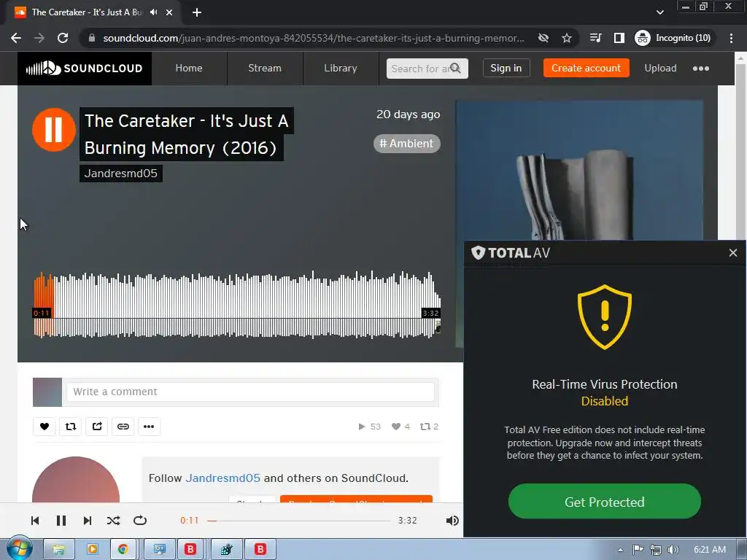View the 53 plays statistic

pyautogui.click(x=369, y=427)
